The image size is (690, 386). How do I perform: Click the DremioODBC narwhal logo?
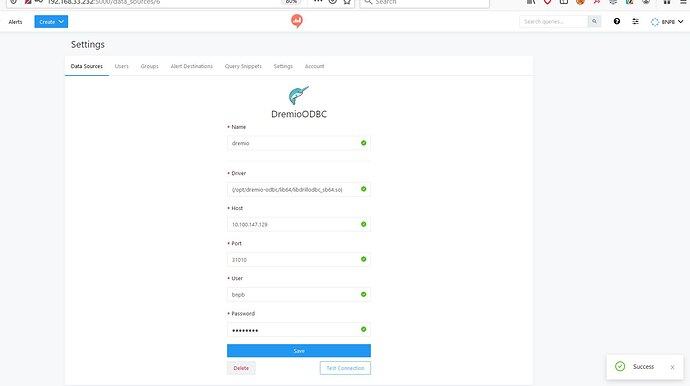click(x=299, y=95)
